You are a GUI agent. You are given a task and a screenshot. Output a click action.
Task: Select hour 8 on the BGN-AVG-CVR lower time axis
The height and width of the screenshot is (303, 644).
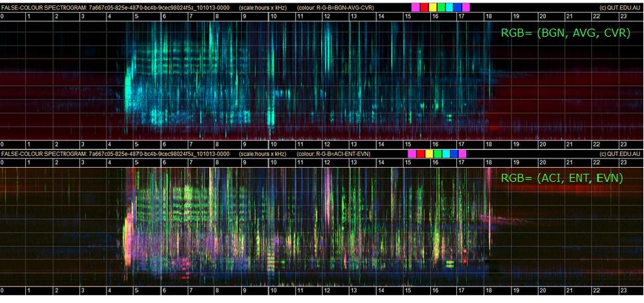[218, 145]
